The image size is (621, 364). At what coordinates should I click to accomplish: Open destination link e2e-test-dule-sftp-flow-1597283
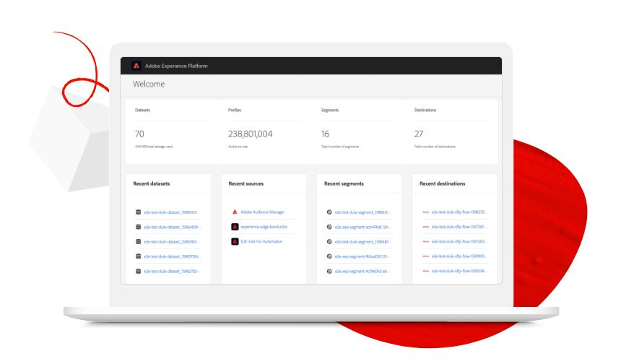459,242
